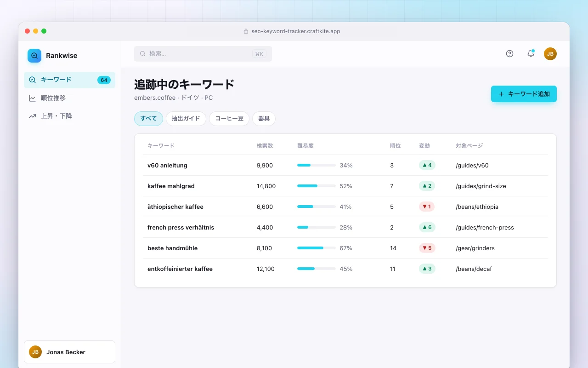Click the /gear/grinders page link
This screenshot has height=368, width=588.
tap(475, 248)
